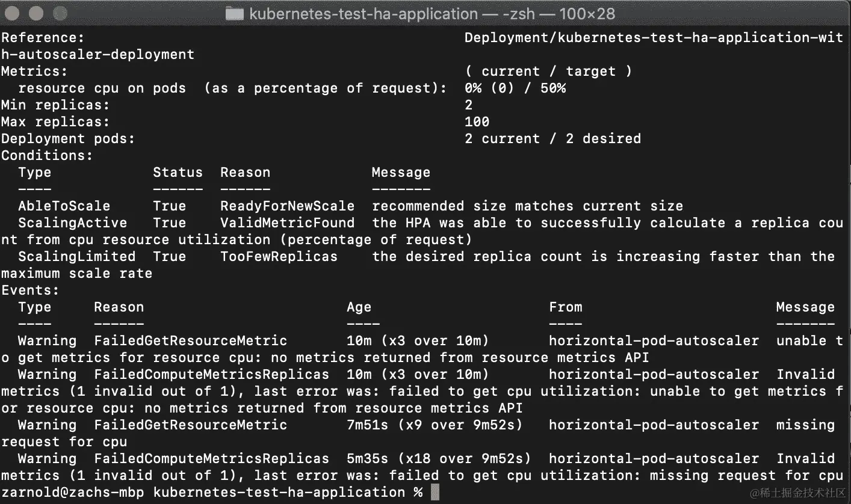851x504 pixels.
Task: Click '2 current / 2 desired' text
Action: [x=553, y=139]
